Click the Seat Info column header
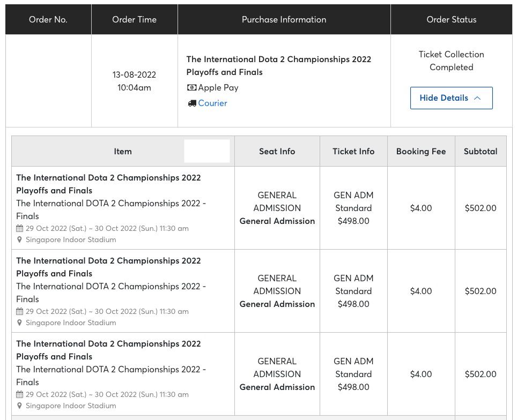This screenshot has height=420, width=517. click(x=277, y=151)
